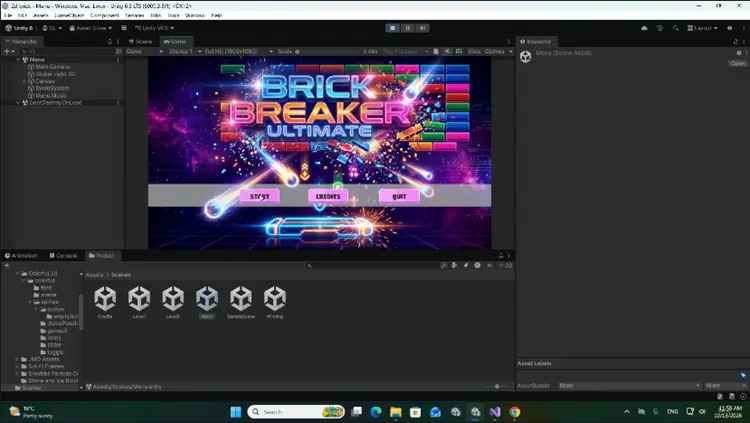Toggle Stats overlay in Game view
750x423 pixels.
474,51
